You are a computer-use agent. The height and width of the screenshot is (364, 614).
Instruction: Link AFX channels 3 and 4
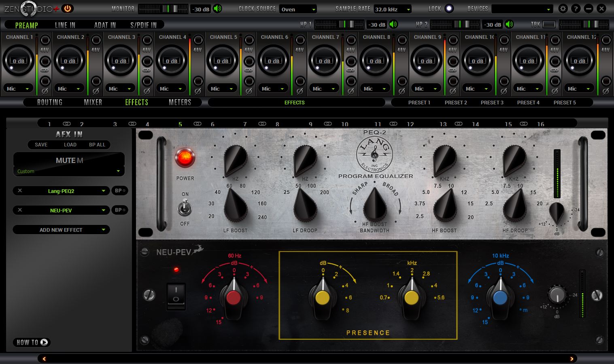click(132, 124)
